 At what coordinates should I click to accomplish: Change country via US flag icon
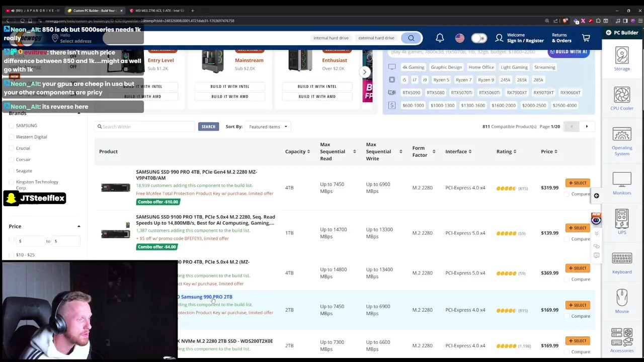pos(459,38)
